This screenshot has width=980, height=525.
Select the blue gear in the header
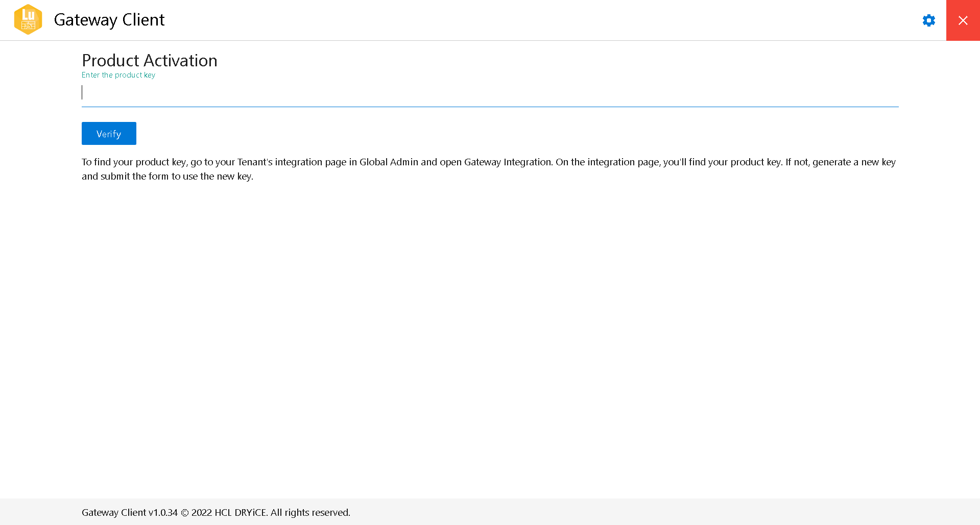point(928,20)
